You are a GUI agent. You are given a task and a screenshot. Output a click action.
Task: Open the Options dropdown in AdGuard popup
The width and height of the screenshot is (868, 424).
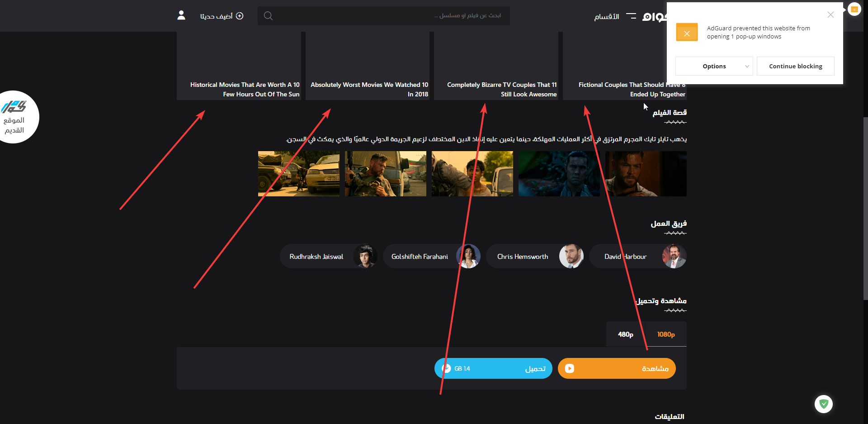click(714, 66)
